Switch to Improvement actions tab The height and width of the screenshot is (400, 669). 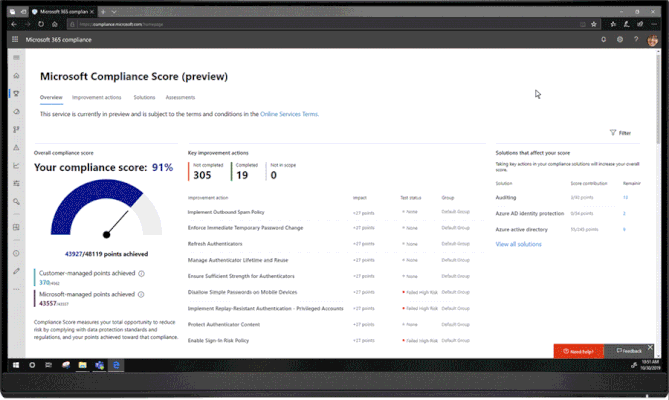96,98
